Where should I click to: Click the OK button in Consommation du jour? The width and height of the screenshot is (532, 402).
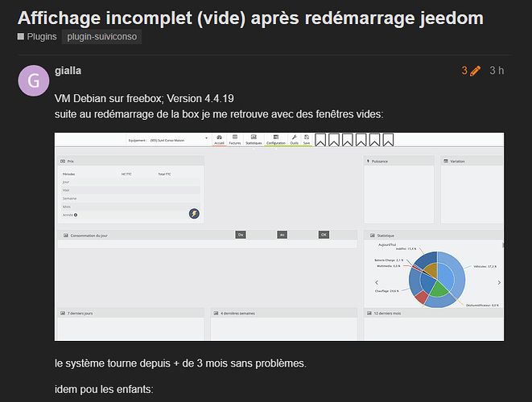coord(324,235)
